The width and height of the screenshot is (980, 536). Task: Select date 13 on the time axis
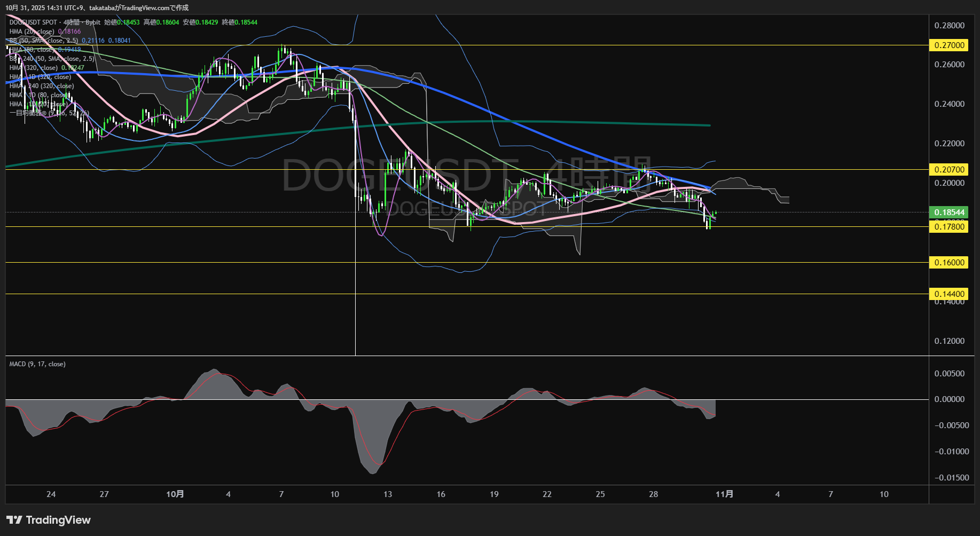click(388, 494)
